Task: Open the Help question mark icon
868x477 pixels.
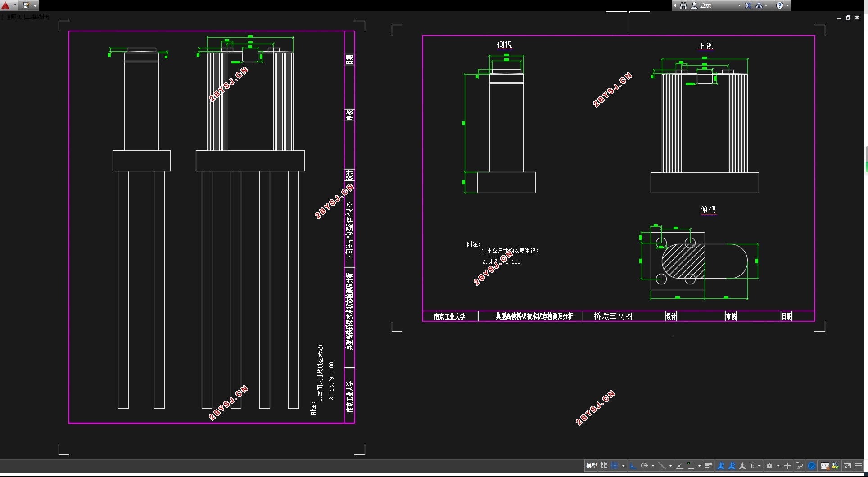Action: click(780, 5)
